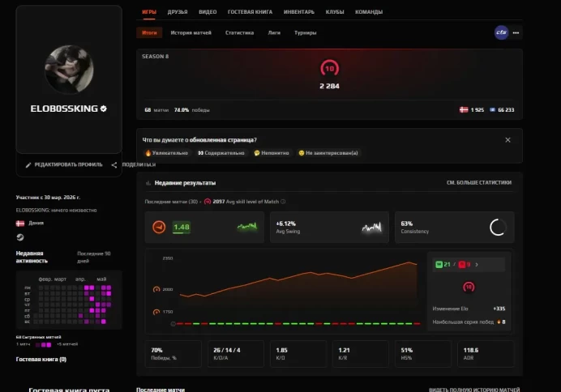The height and width of the screenshot is (392, 561).
Task: Click the skill badge before 2097 Avg skill
Action: click(x=208, y=202)
